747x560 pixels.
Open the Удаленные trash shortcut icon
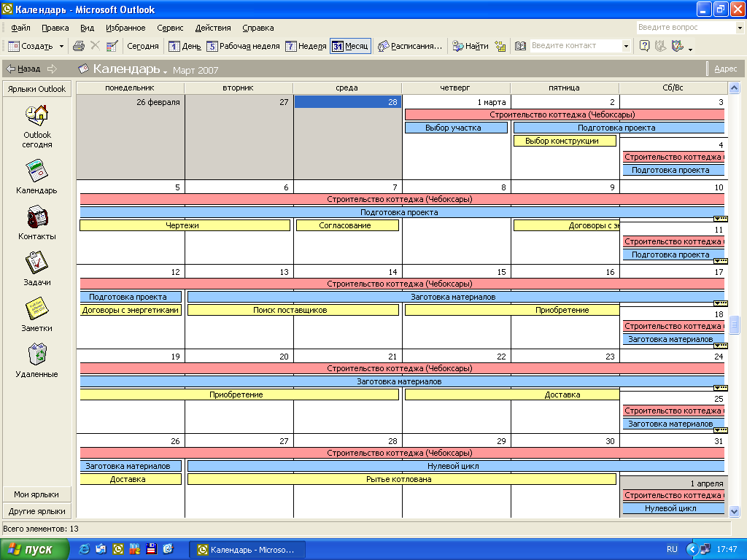coord(36,354)
